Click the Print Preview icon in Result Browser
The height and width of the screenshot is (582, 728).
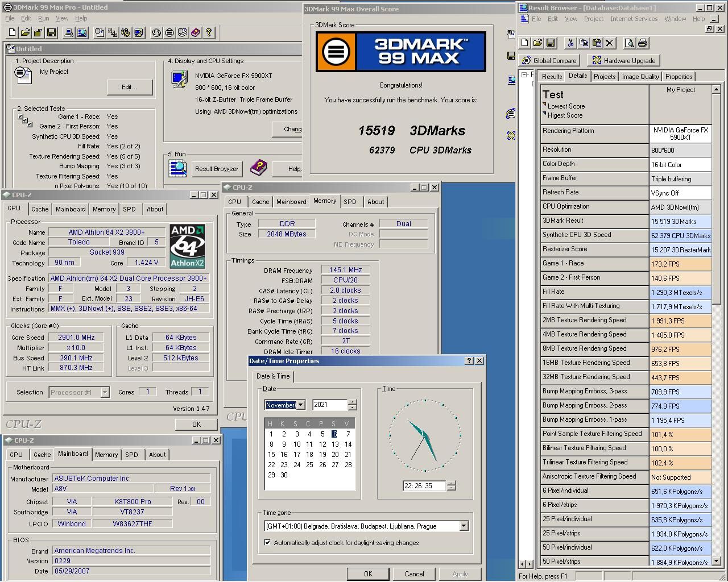pyautogui.click(x=630, y=43)
